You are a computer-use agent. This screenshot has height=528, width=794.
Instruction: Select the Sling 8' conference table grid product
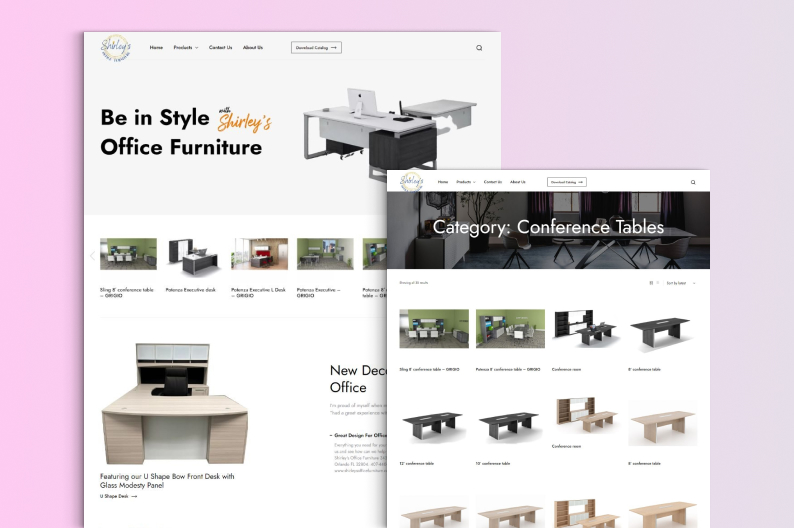click(434, 329)
